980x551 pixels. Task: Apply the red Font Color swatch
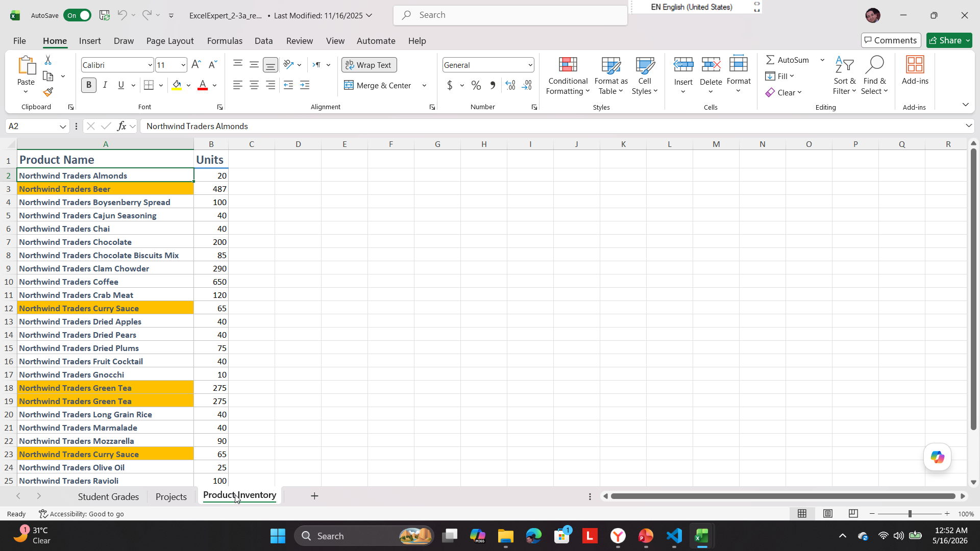[x=203, y=85]
